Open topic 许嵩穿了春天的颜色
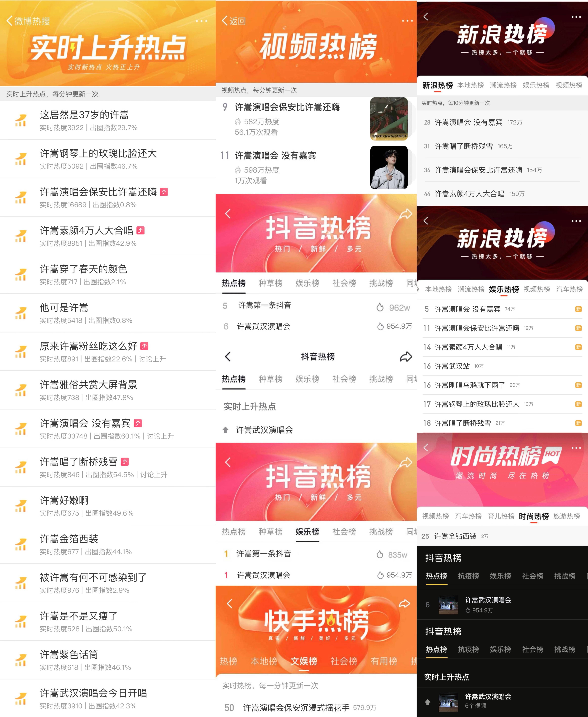The width and height of the screenshot is (588, 717). (x=108, y=274)
